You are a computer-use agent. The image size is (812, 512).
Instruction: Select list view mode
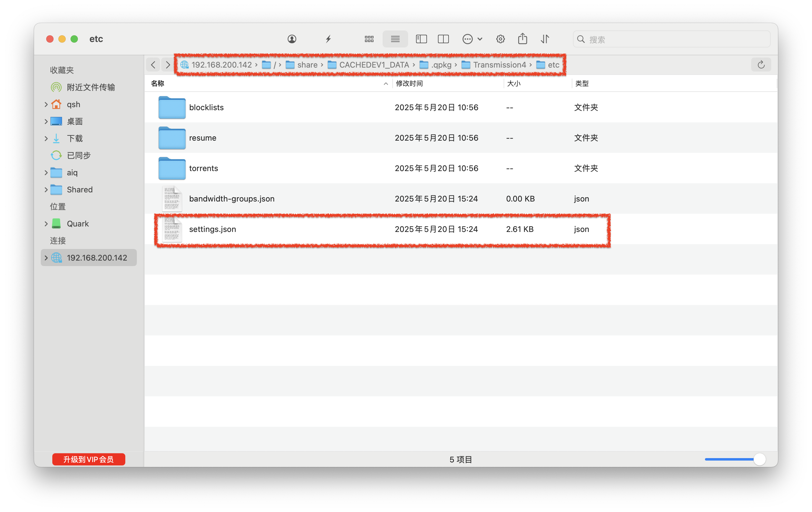click(395, 39)
